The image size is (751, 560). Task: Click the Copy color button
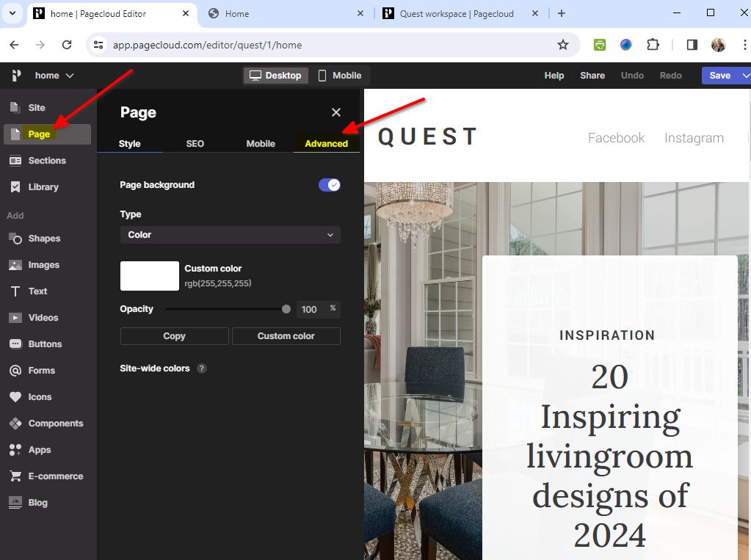[174, 336]
